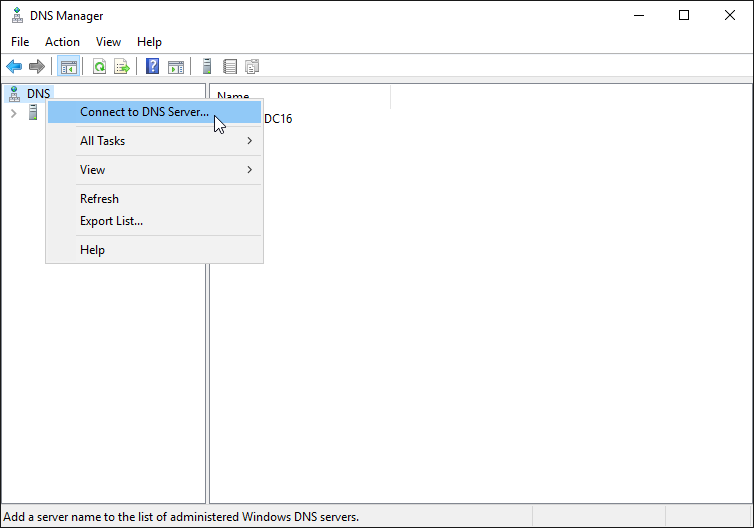Viewport: 754px width, 528px height.
Task: Select Refresh in the context menu
Action: [x=154, y=199]
